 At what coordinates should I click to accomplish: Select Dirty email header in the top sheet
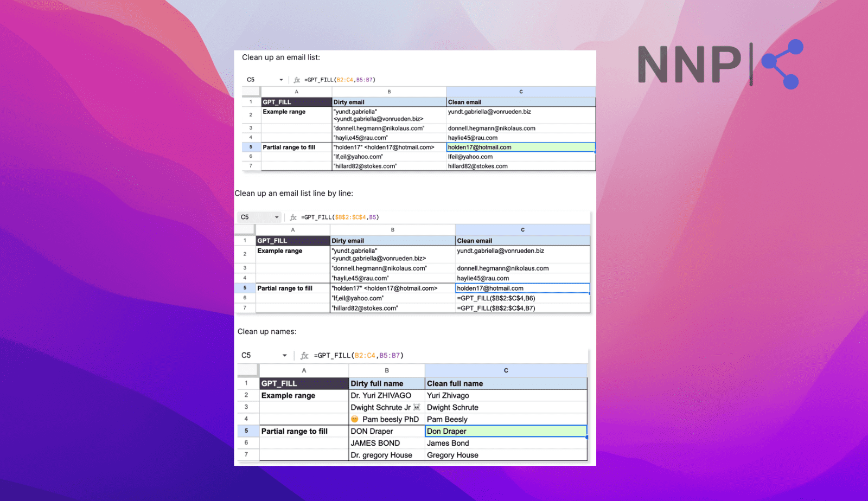click(389, 102)
